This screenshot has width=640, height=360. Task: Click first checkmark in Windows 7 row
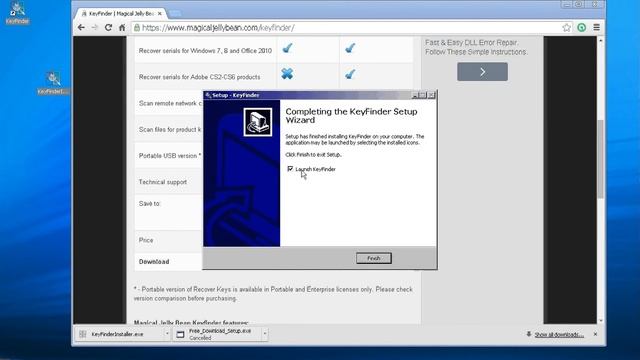click(287, 48)
